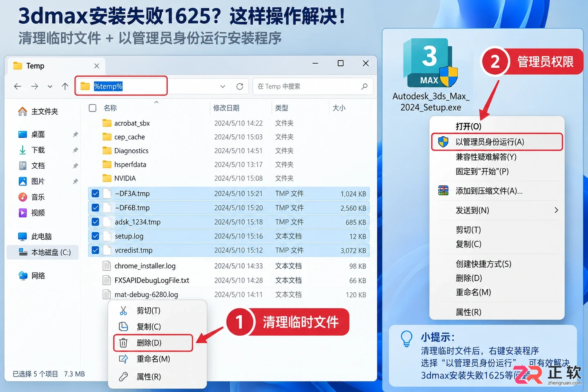Choose 删除(D) in the Explorer context menu
This screenshot has height=392, width=588.
click(x=153, y=343)
